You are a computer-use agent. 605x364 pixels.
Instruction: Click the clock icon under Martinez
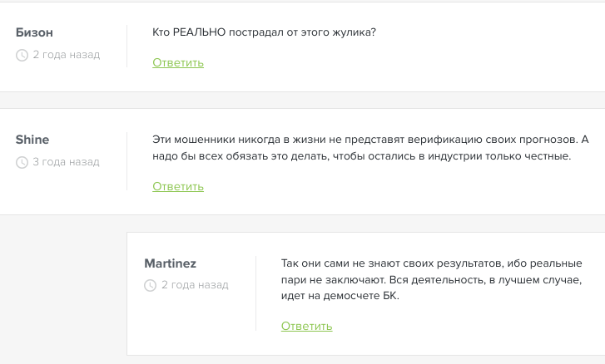(150, 285)
